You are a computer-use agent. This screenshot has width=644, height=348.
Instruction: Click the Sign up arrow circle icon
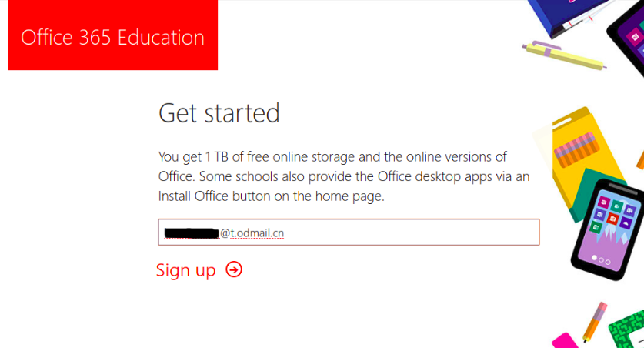(x=234, y=269)
